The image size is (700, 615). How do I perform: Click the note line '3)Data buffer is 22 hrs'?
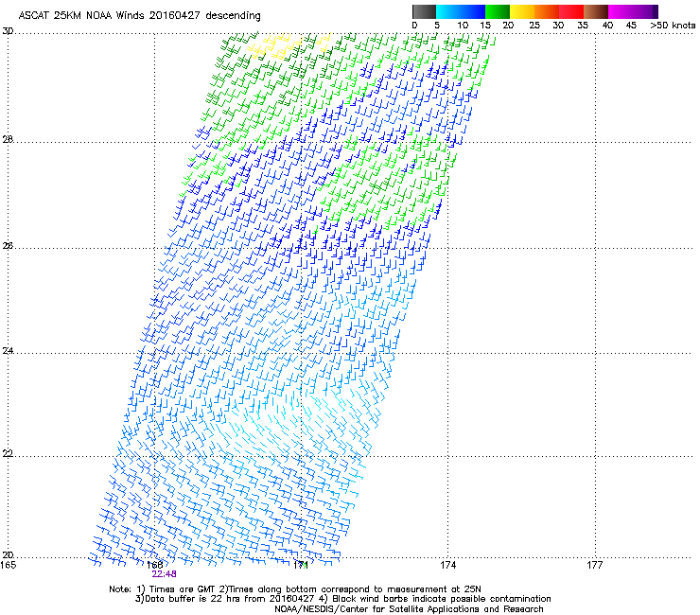click(x=342, y=599)
